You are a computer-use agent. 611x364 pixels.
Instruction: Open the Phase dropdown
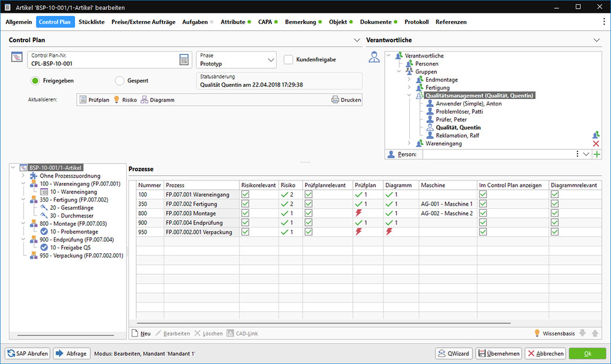click(270, 60)
